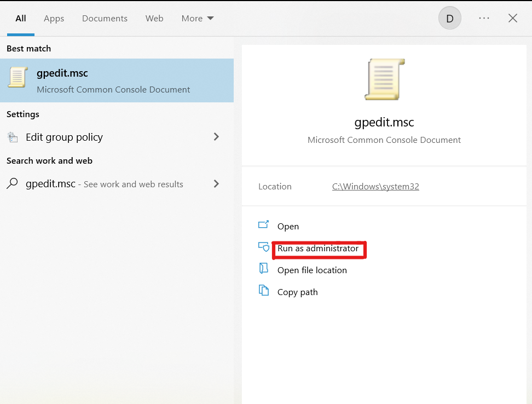
Task: Click the large gpedit.msc preview icon
Action: point(384,79)
